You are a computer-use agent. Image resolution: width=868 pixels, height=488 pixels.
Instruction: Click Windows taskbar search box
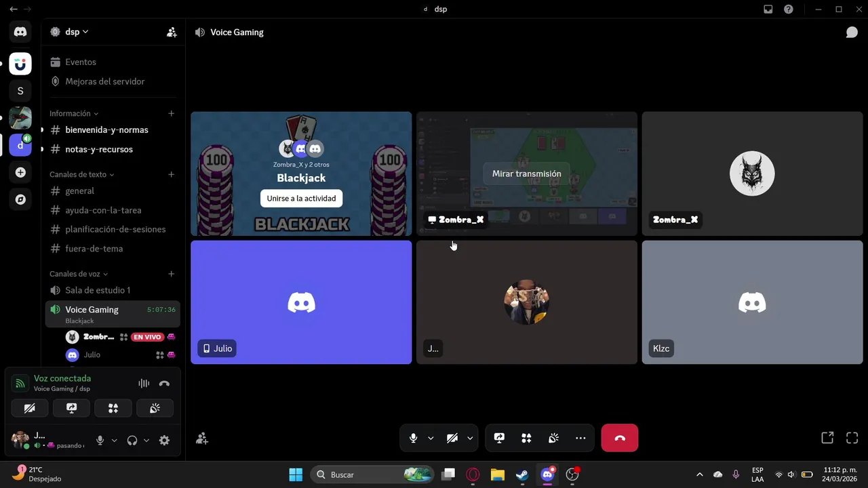(372, 474)
